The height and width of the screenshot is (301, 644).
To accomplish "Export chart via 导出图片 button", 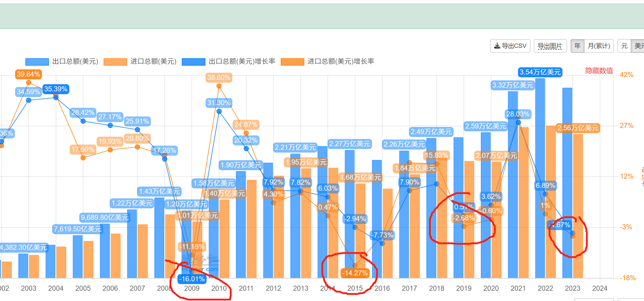I will coord(550,46).
